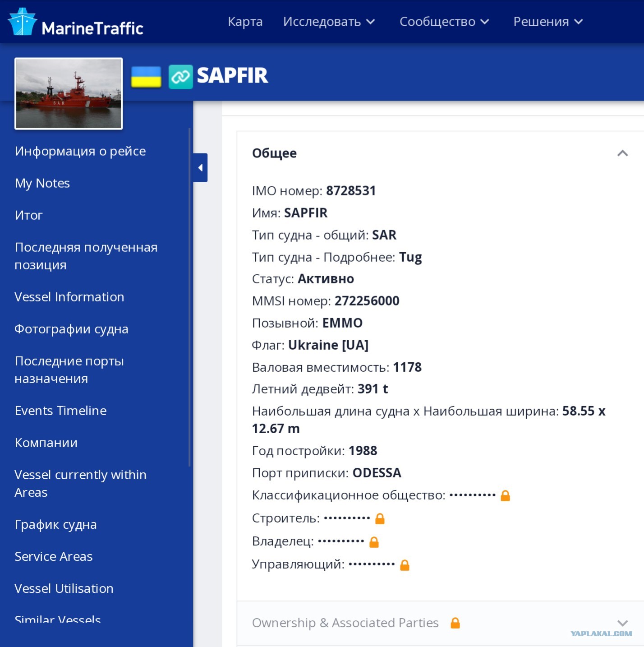Click the MarineTraffic ship logo
This screenshot has width=644, height=647.
pyautogui.click(x=22, y=21)
